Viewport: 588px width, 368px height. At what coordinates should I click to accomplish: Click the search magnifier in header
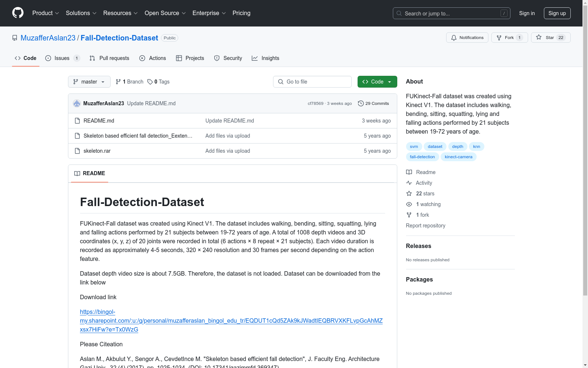[399, 13]
